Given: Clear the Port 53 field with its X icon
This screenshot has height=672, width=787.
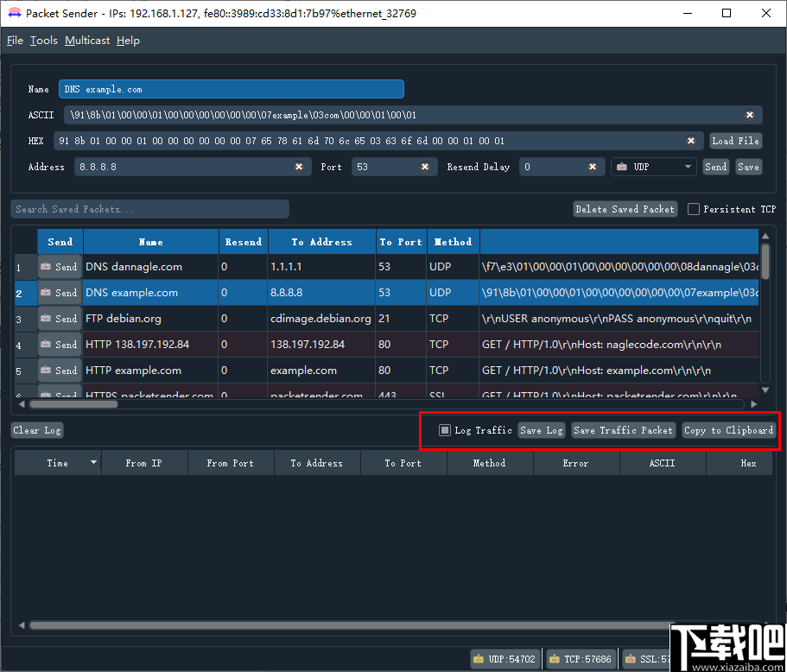Looking at the screenshot, I should pyautogui.click(x=424, y=167).
